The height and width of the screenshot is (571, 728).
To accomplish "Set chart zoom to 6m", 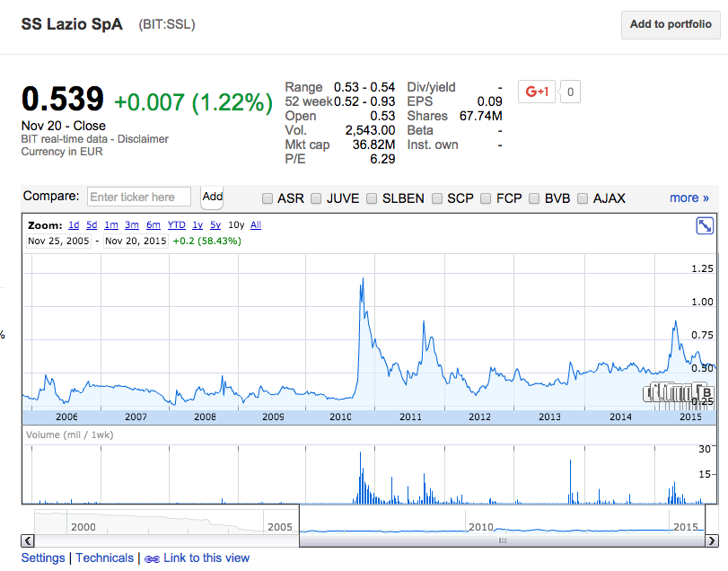I will point(153,225).
